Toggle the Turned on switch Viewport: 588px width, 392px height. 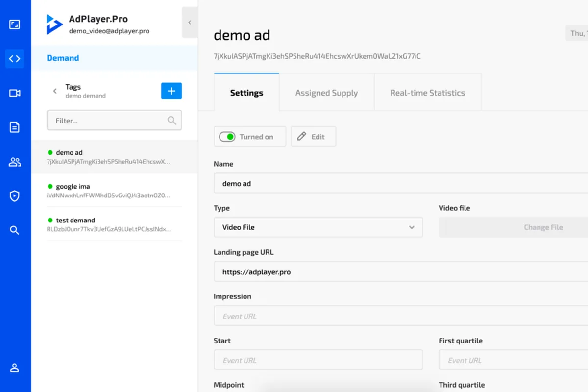point(227,137)
